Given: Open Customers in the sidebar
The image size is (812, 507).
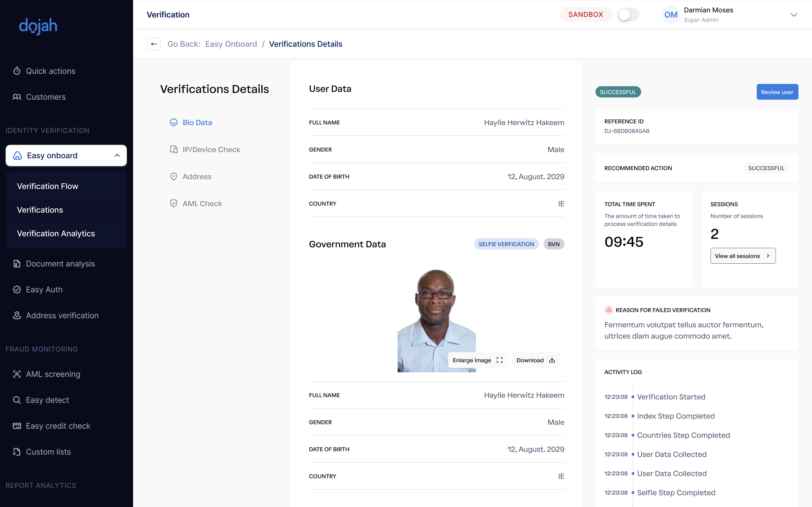Looking at the screenshot, I should coord(46,97).
